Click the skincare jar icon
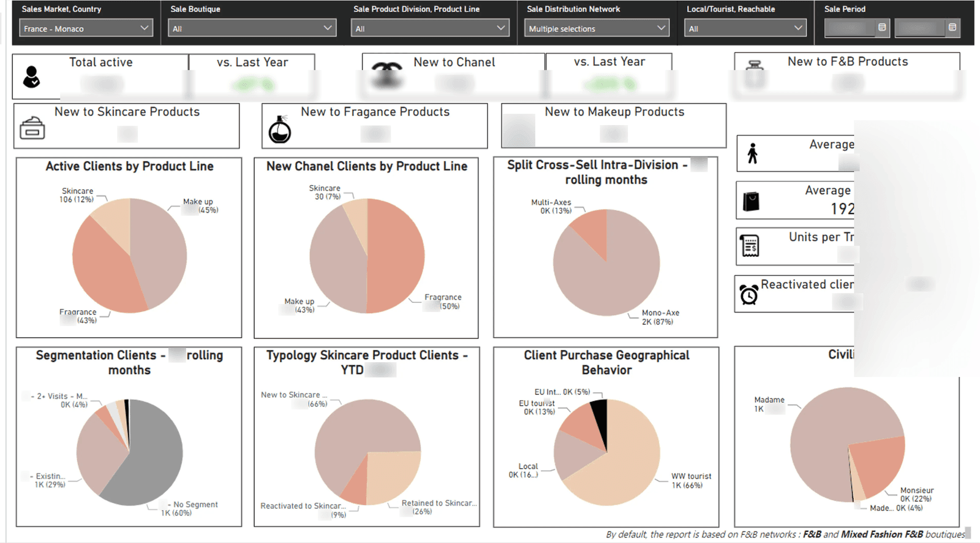Image resolution: width=980 pixels, height=543 pixels. 32,128
